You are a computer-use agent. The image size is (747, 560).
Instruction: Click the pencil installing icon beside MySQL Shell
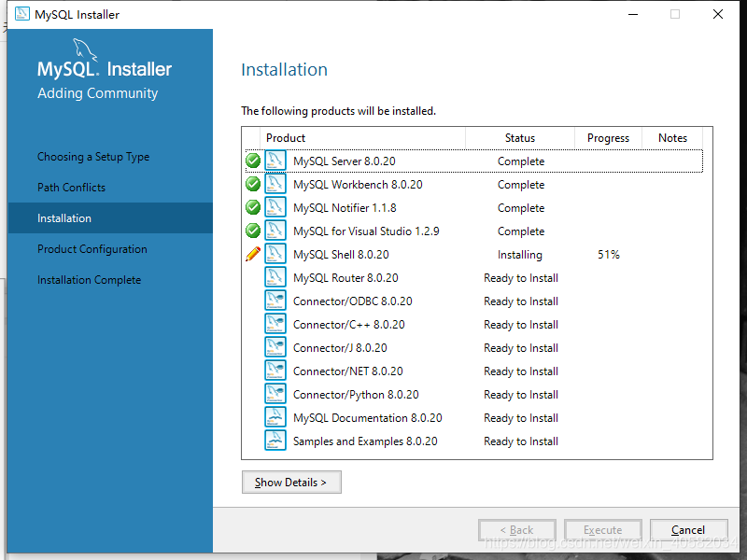253,254
